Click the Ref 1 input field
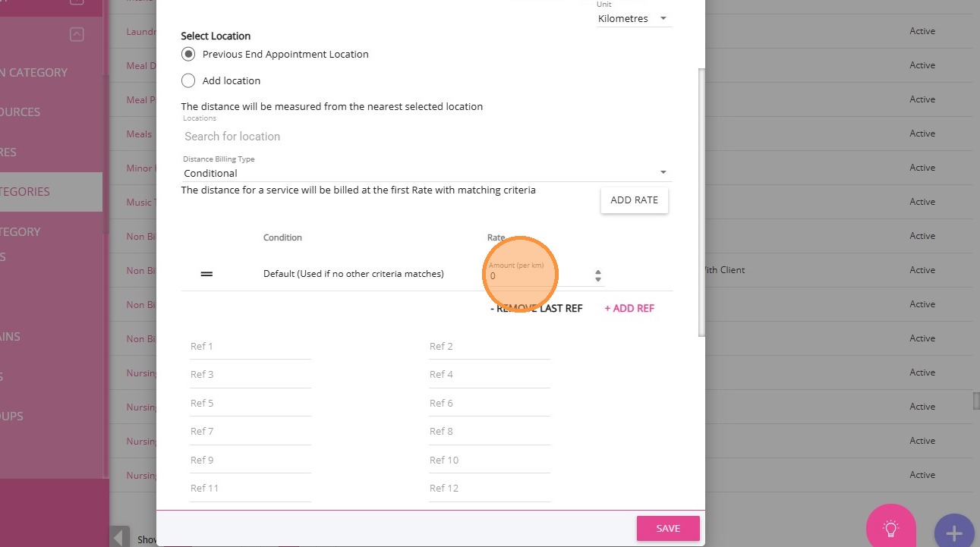The height and width of the screenshot is (547, 980). tap(250, 347)
